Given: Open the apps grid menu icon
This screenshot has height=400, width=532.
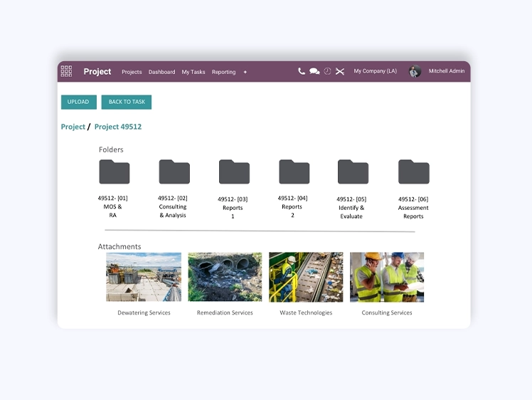Looking at the screenshot, I should click(x=66, y=71).
